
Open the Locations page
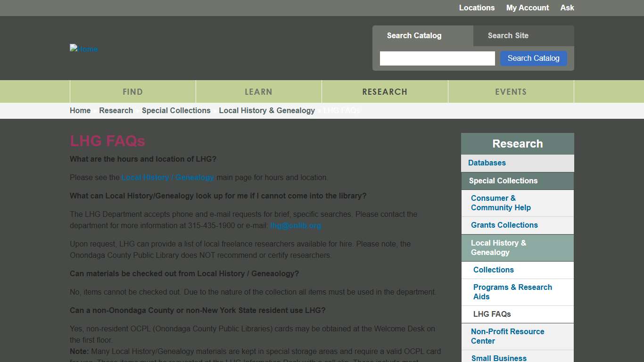(477, 8)
